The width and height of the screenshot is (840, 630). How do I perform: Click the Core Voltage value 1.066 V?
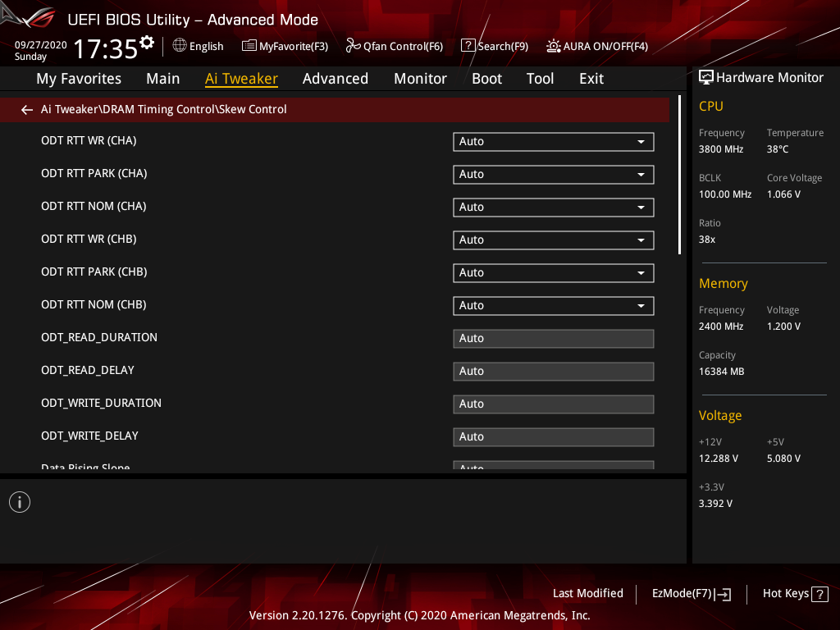pos(783,194)
